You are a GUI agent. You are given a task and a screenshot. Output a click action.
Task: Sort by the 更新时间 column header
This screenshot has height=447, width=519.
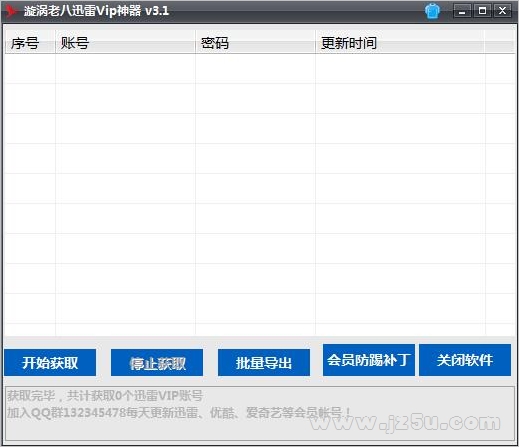(400, 43)
